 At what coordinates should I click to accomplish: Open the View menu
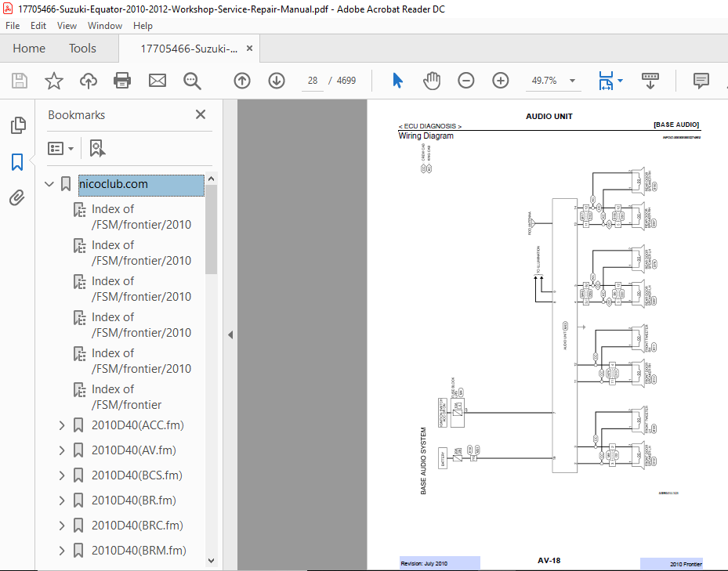point(67,26)
